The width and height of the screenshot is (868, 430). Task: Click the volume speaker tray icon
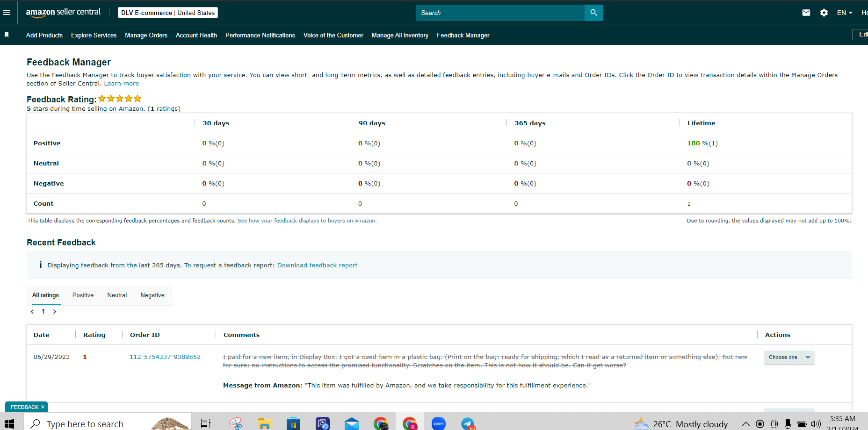click(816, 424)
